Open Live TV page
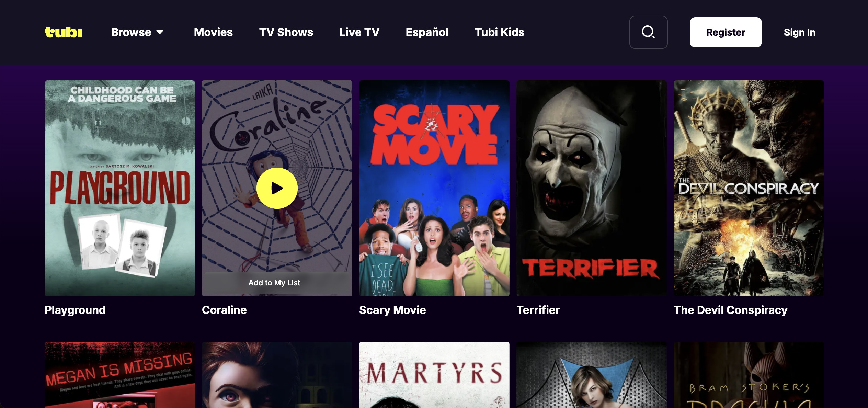868x408 pixels. tap(359, 32)
